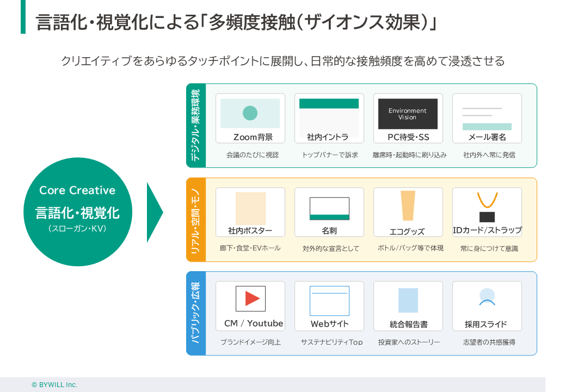The image size is (566, 392).
Task: Click the Environment Vision dark screen thumbnail
Action: [408, 114]
